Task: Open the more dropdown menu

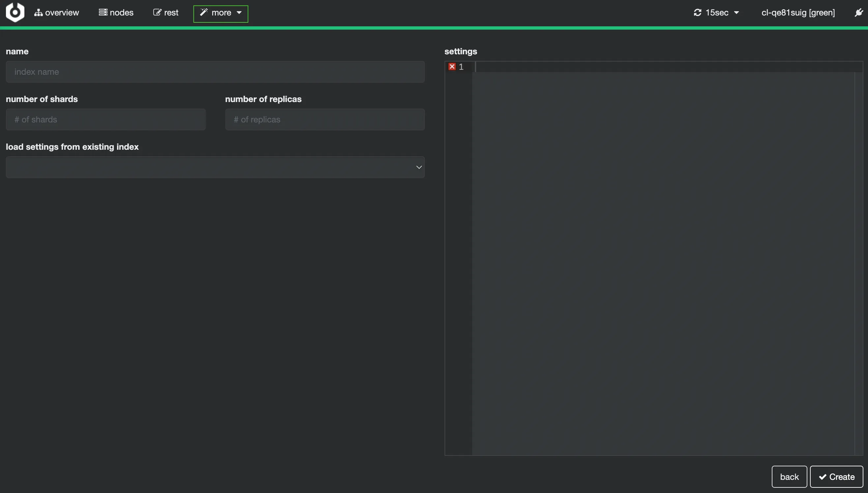Action: pyautogui.click(x=221, y=13)
